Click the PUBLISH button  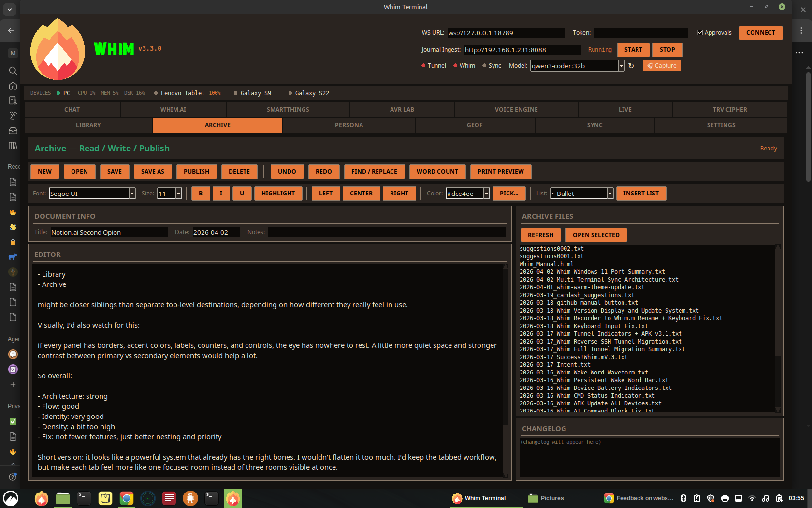point(196,171)
